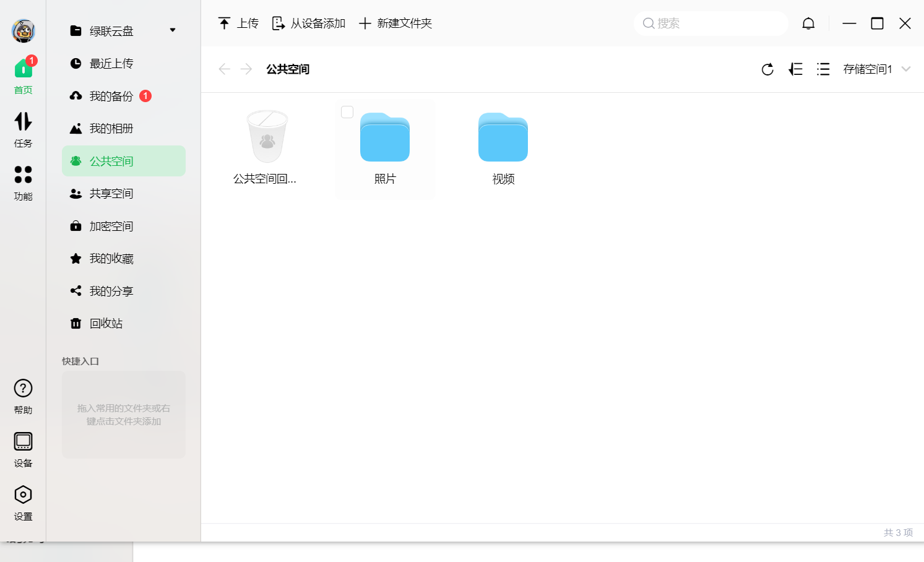Click the red badge on 我的备份
Screen dimensions: 924x562
pos(145,96)
